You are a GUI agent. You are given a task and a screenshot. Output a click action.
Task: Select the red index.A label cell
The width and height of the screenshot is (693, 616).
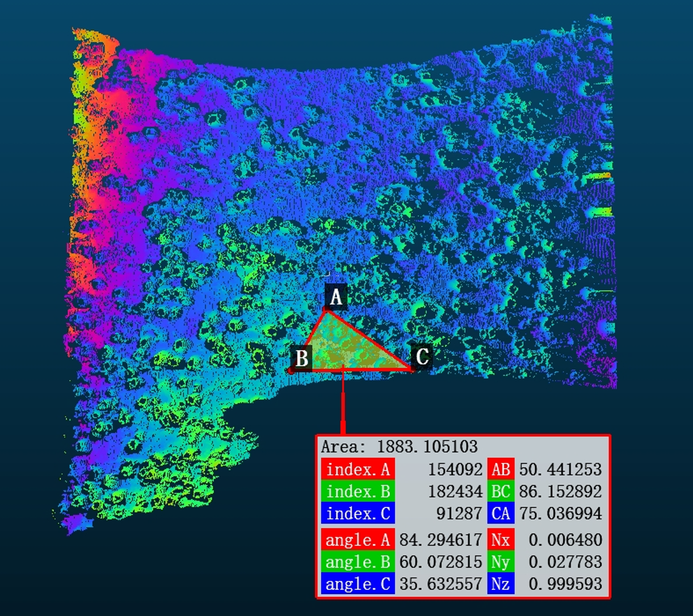(358, 470)
